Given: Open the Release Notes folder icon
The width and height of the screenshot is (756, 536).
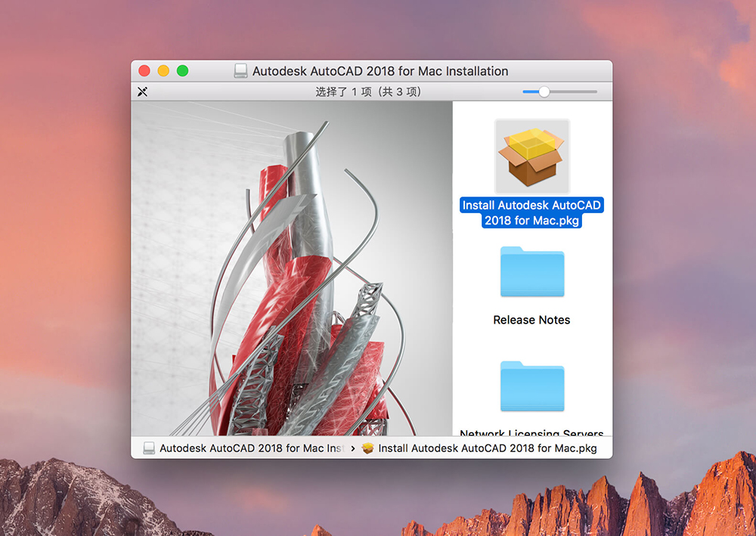Looking at the screenshot, I should [531, 271].
